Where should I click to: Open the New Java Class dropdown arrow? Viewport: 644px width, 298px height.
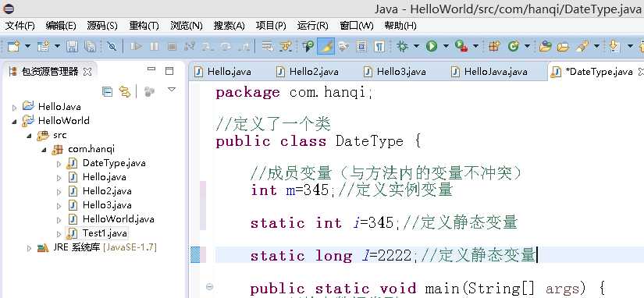[528, 46]
